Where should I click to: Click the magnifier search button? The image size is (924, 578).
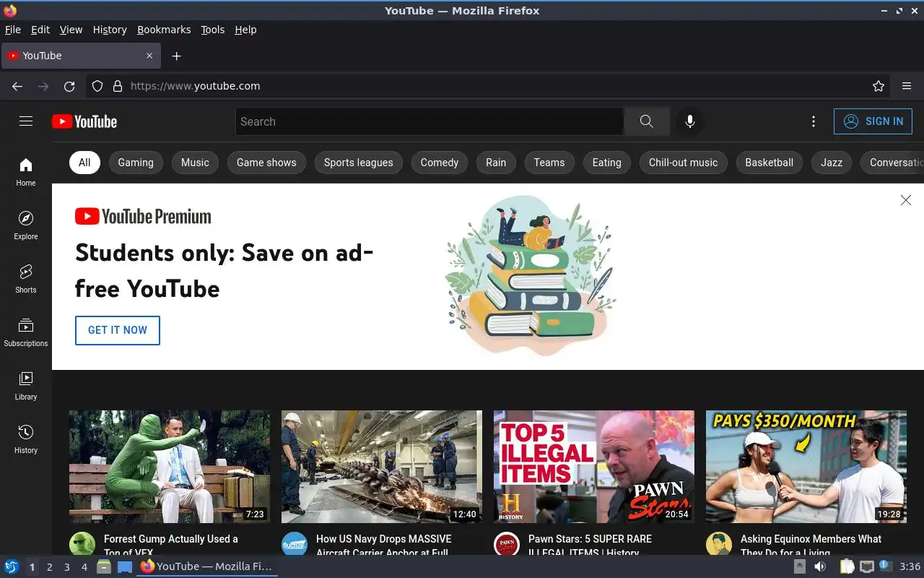pyautogui.click(x=647, y=121)
